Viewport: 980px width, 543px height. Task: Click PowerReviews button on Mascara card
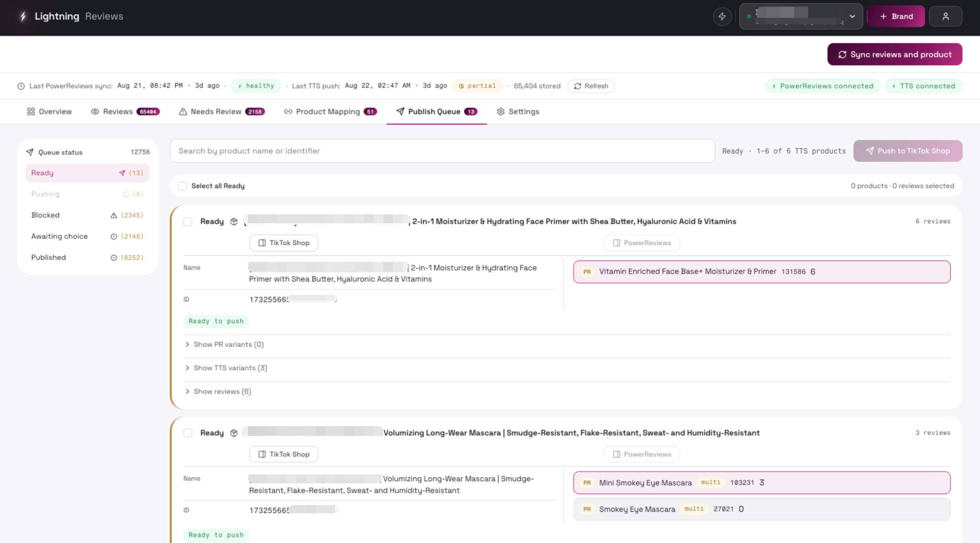[642, 454]
